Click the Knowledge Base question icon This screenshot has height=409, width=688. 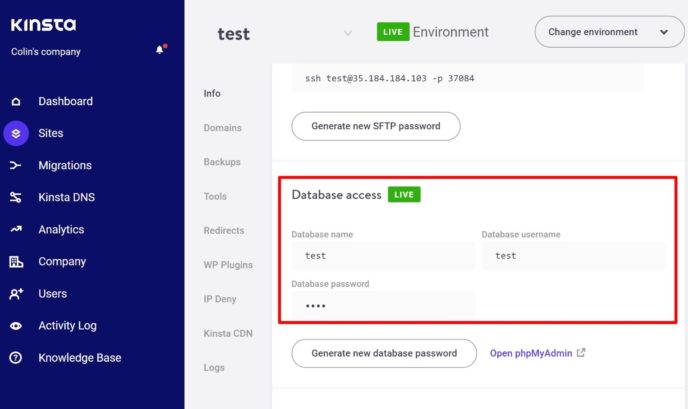point(16,358)
